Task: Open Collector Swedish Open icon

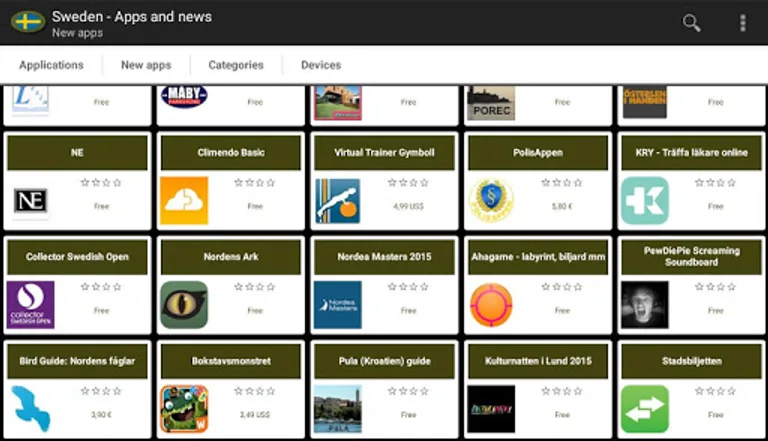Action: 30,305
